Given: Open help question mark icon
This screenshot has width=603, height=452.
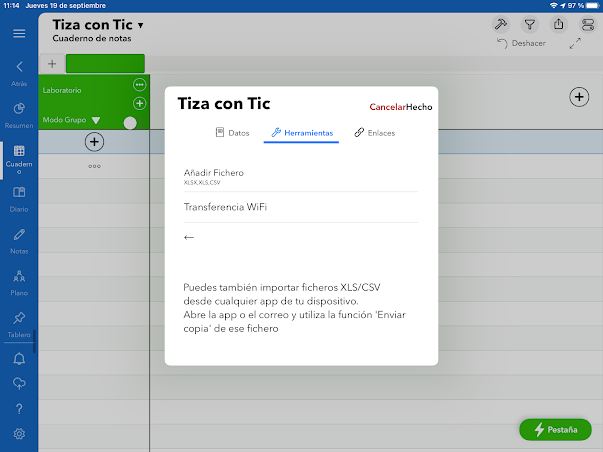Looking at the screenshot, I should pyautogui.click(x=19, y=409).
